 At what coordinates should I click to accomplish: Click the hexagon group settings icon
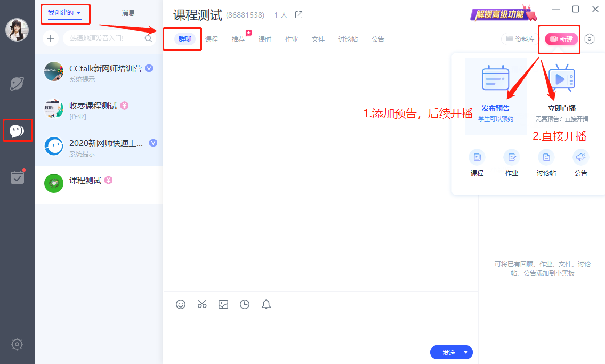[x=589, y=39]
